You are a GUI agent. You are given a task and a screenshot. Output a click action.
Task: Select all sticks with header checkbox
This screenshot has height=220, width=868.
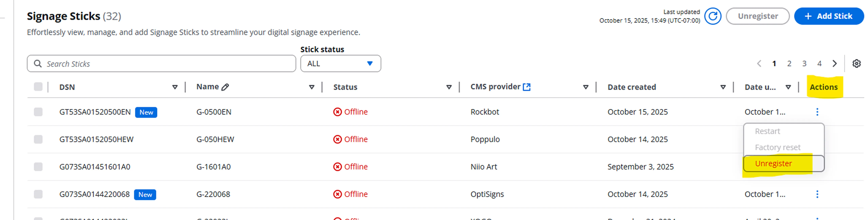(38, 87)
